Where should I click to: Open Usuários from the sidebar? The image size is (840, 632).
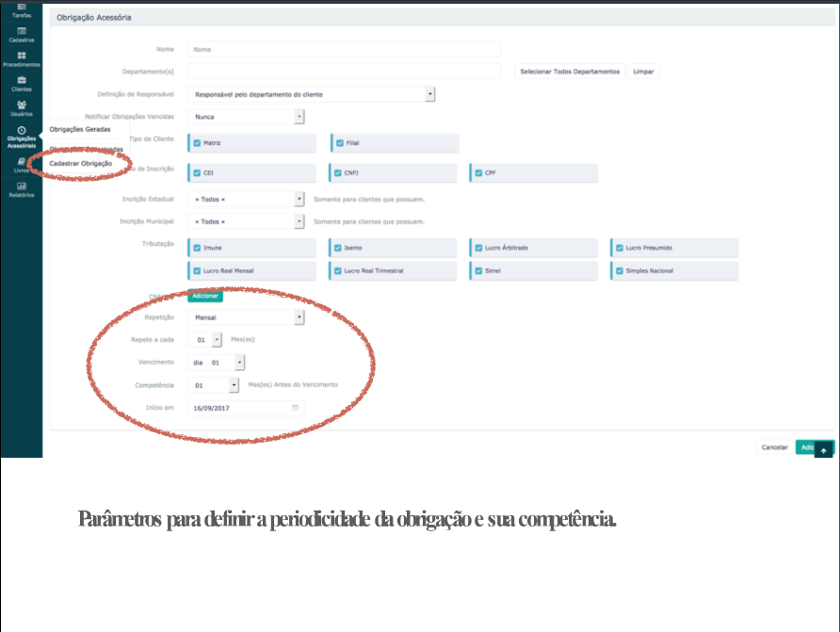21,108
